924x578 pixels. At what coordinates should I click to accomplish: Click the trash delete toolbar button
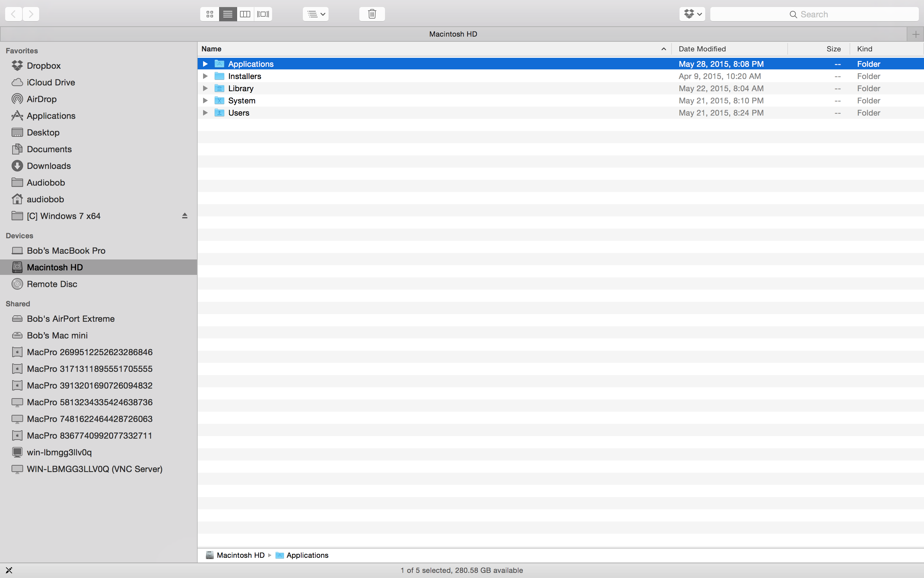(x=372, y=14)
